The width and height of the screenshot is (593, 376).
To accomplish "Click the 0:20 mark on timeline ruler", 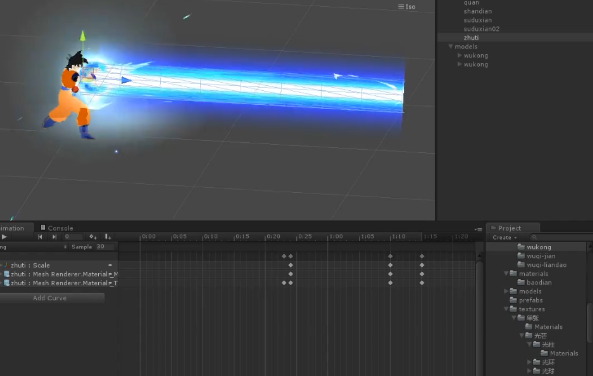I will (x=273, y=236).
